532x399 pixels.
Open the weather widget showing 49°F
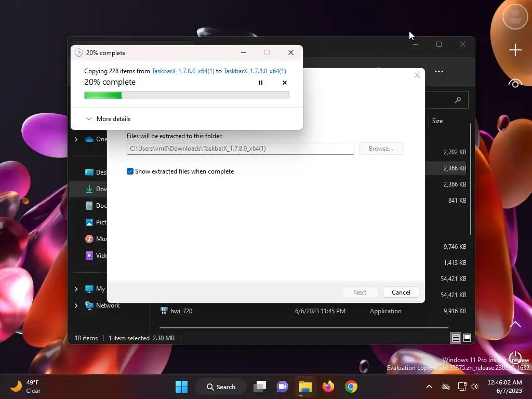[25, 387]
